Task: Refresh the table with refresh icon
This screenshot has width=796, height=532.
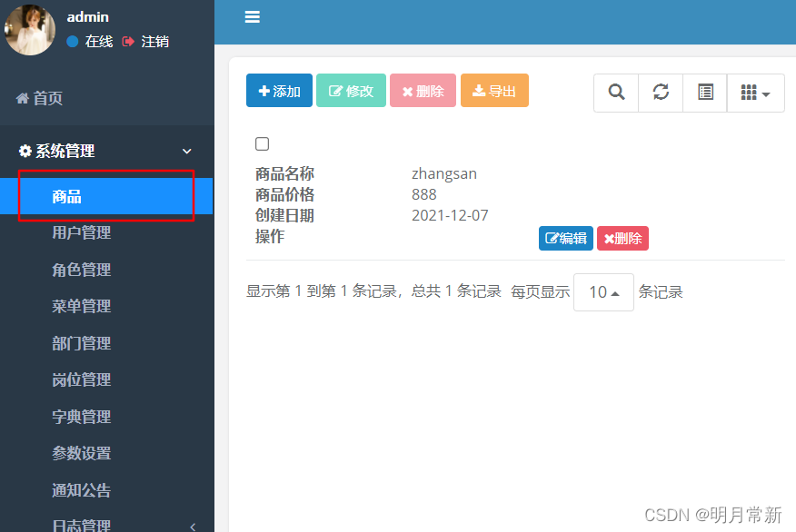Action: (661, 93)
